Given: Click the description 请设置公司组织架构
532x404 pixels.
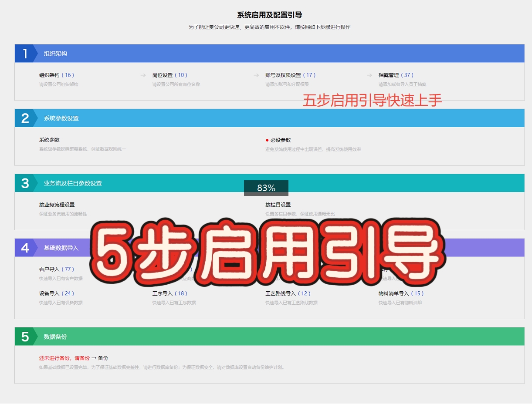Looking at the screenshot, I should 59,84.
